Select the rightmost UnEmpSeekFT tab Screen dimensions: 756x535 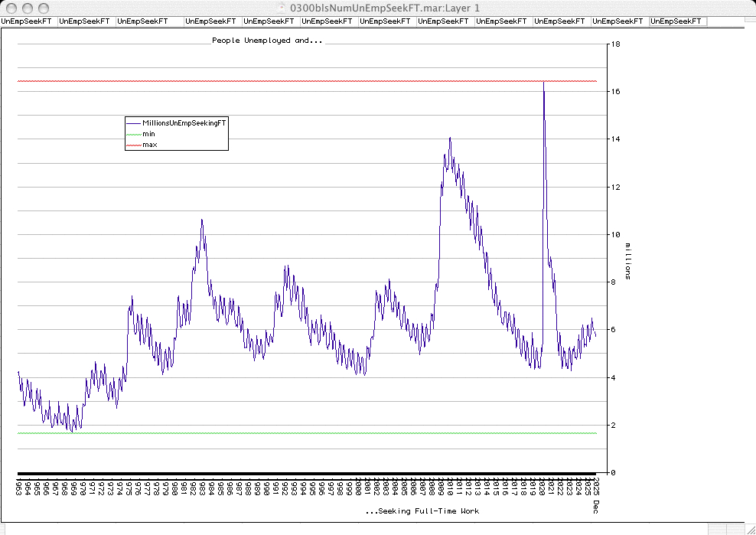coord(677,21)
